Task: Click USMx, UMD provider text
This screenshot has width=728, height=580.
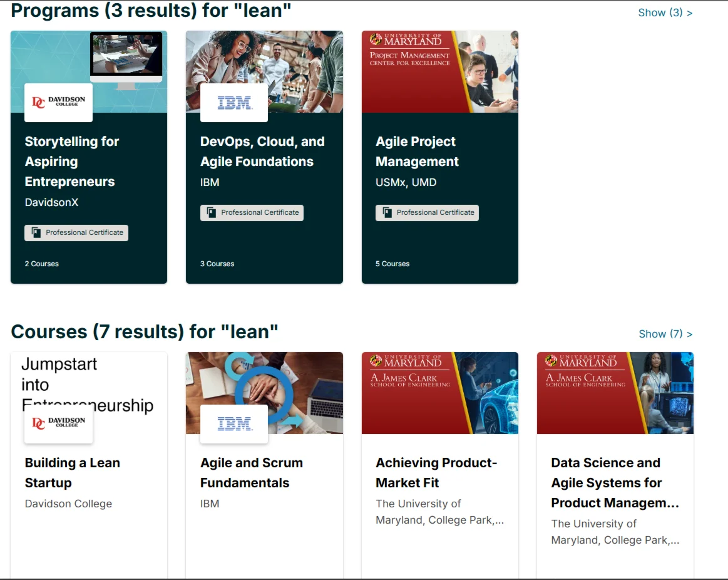Action: (406, 182)
